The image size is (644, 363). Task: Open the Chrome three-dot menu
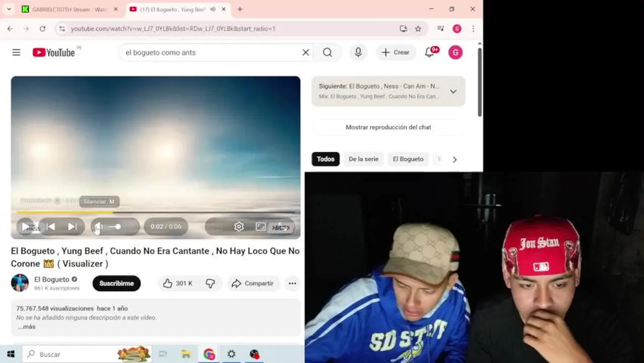click(473, 29)
